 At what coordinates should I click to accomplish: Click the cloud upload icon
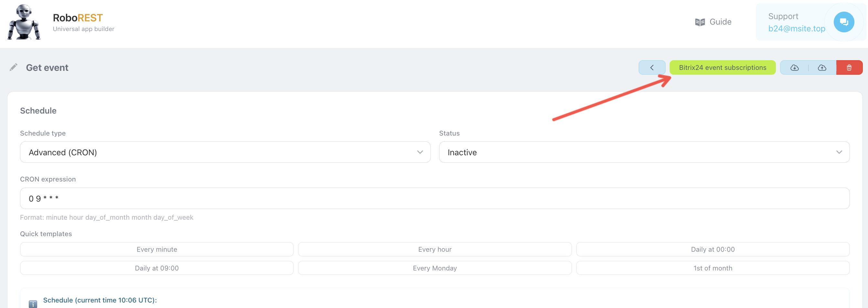point(822,68)
